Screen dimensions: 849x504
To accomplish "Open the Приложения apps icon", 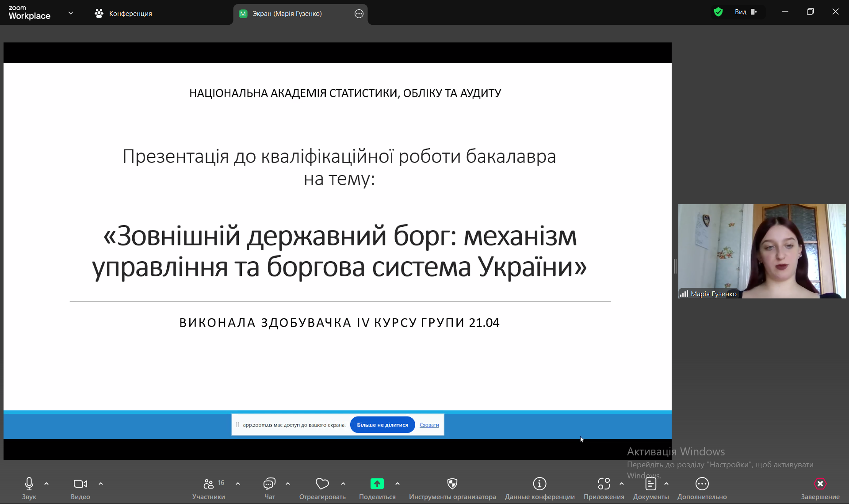I will click(604, 484).
